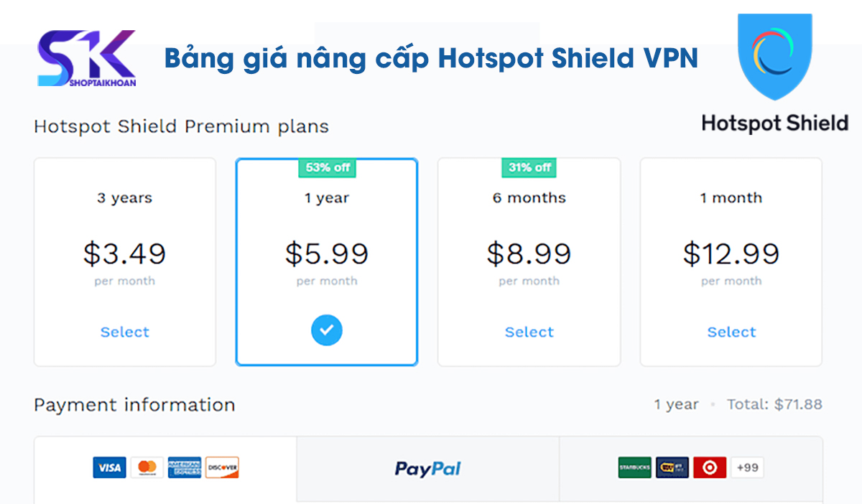Toggle the checkmark on the 1 year plan
862x504 pixels.
coord(327,330)
